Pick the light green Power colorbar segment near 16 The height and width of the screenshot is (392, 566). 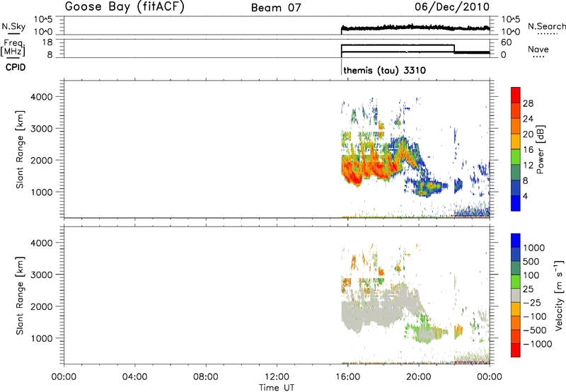coord(516,157)
